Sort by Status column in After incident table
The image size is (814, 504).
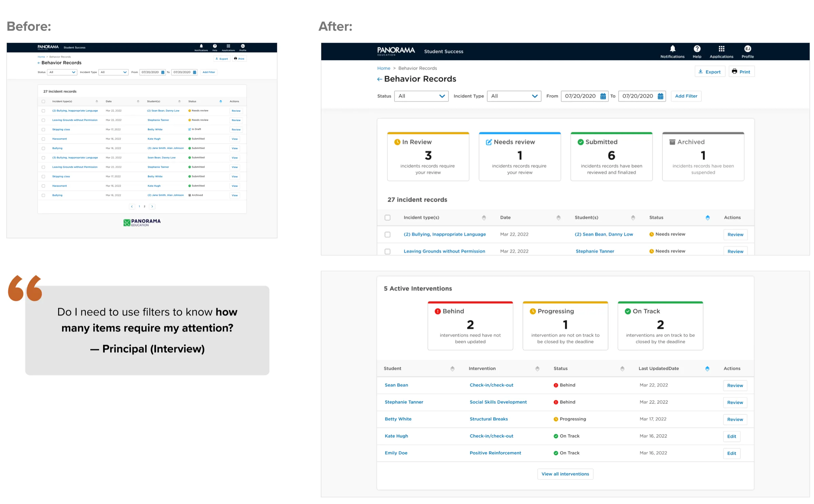(708, 218)
